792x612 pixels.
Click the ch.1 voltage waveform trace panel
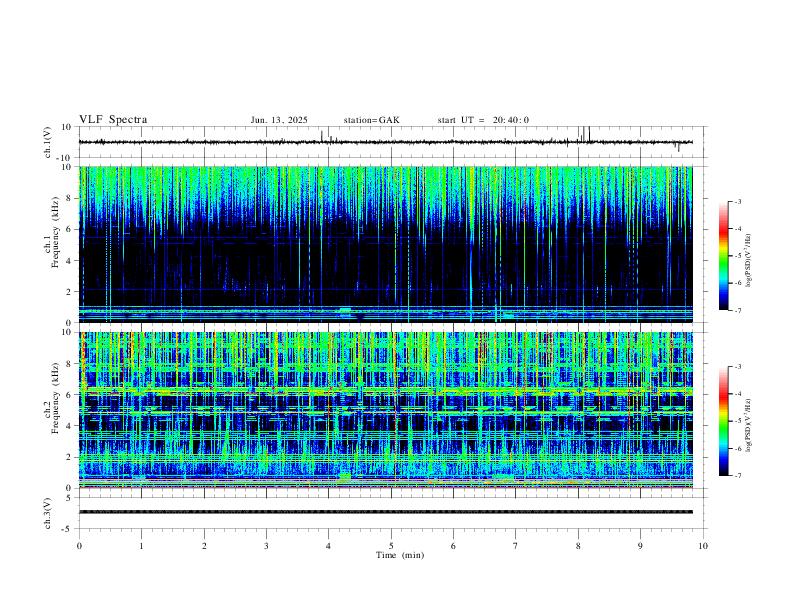(392, 142)
